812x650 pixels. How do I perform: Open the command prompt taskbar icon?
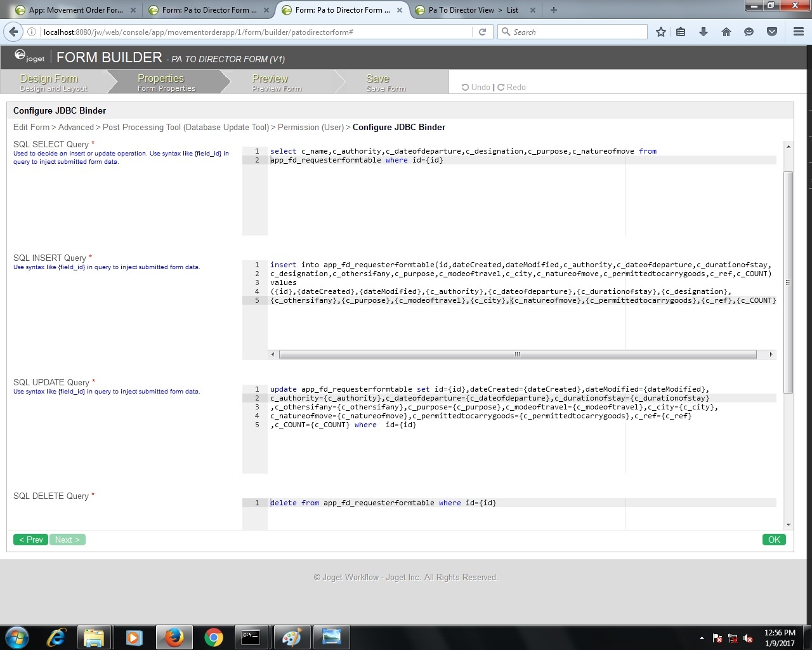251,637
